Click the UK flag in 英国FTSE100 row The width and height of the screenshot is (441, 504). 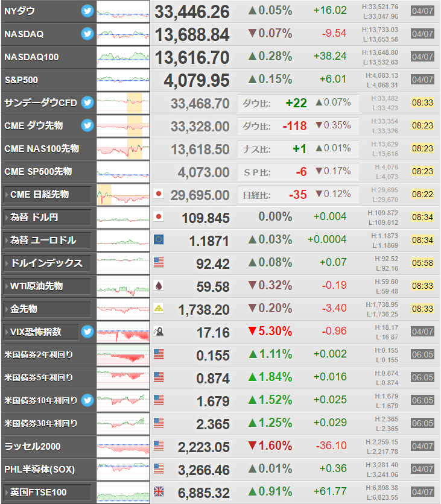159,492
